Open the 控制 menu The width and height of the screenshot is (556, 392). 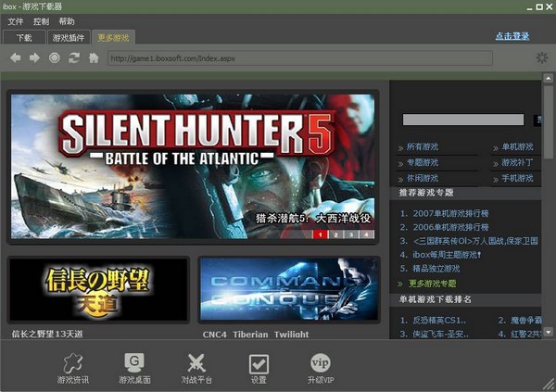41,21
